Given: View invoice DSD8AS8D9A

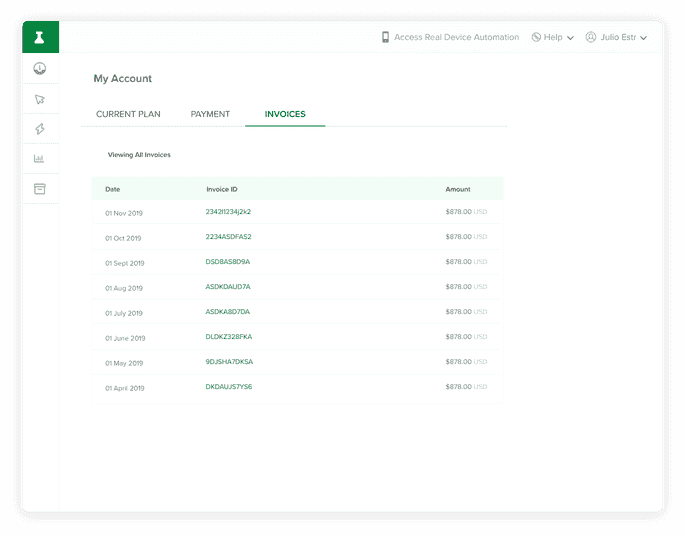Looking at the screenshot, I should (228, 262).
